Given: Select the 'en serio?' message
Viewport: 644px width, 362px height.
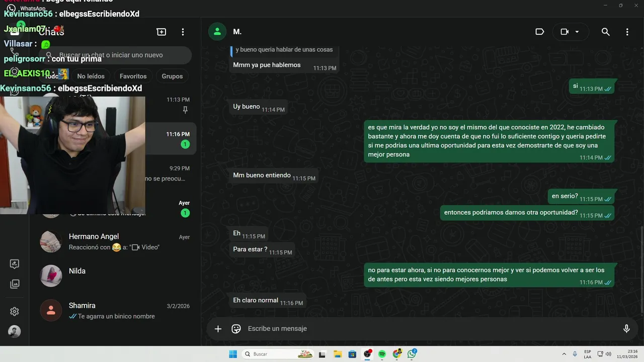Looking at the screenshot, I should [581, 198].
